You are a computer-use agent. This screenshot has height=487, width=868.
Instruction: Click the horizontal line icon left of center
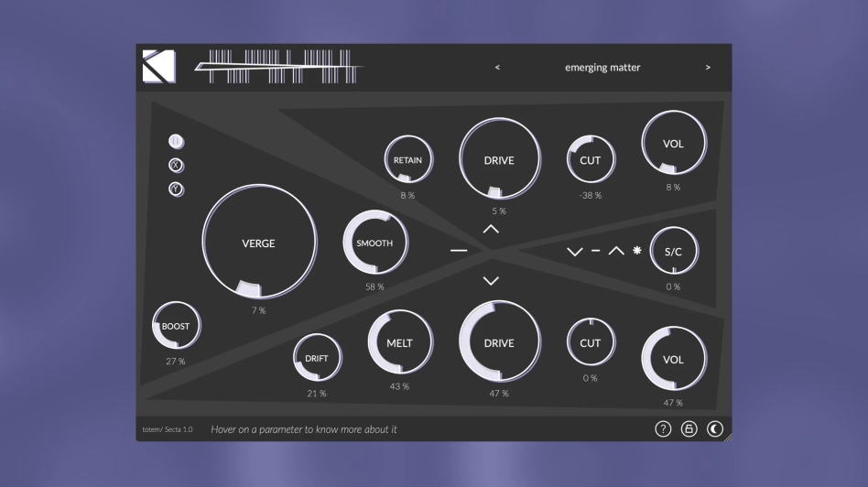[459, 250]
